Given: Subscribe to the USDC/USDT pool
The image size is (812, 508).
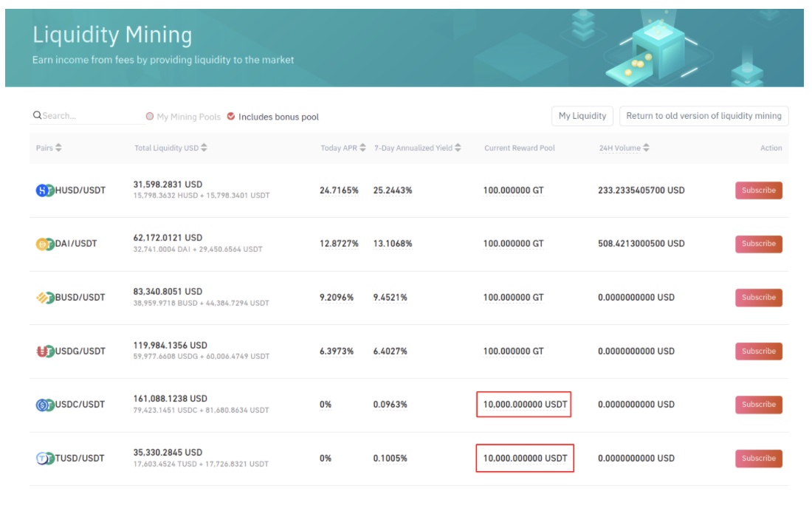Looking at the screenshot, I should tap(758, 405).
